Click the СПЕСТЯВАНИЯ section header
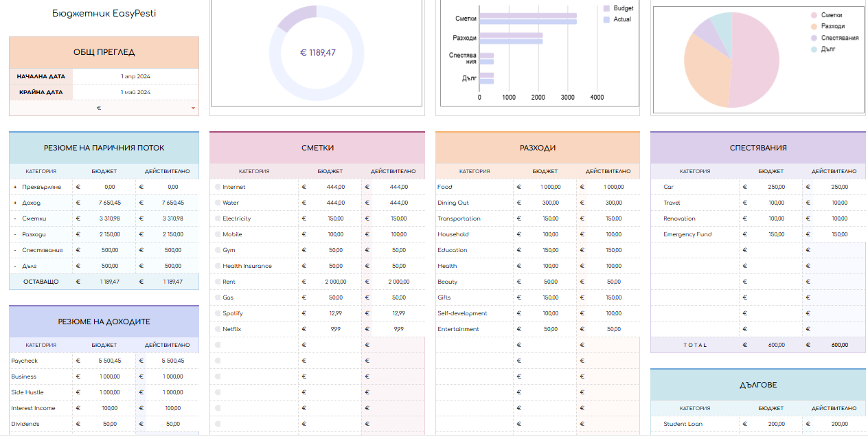The width and height of the screenshot is (868, 439). (758, 148)
